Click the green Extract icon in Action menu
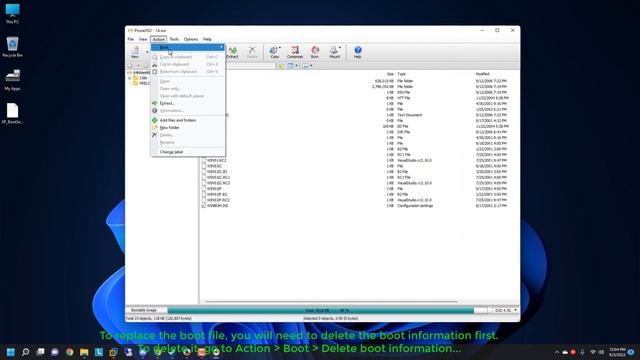 pos(155,103)
